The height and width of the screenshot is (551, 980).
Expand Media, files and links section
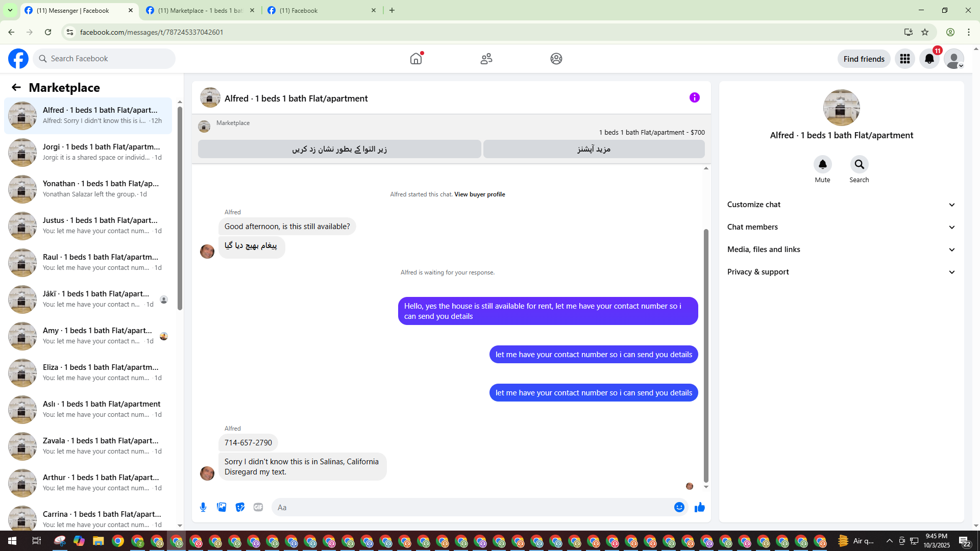tap(842, 249)
